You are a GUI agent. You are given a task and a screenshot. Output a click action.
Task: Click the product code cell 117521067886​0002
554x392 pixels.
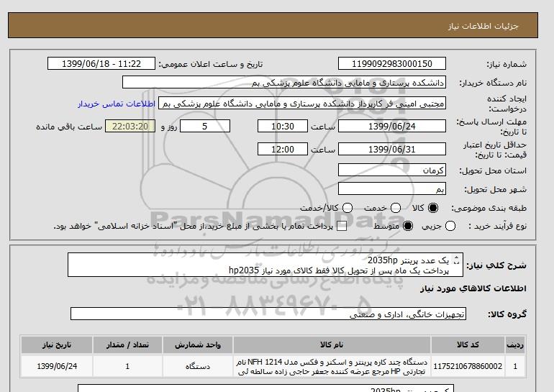click(468, 366)
